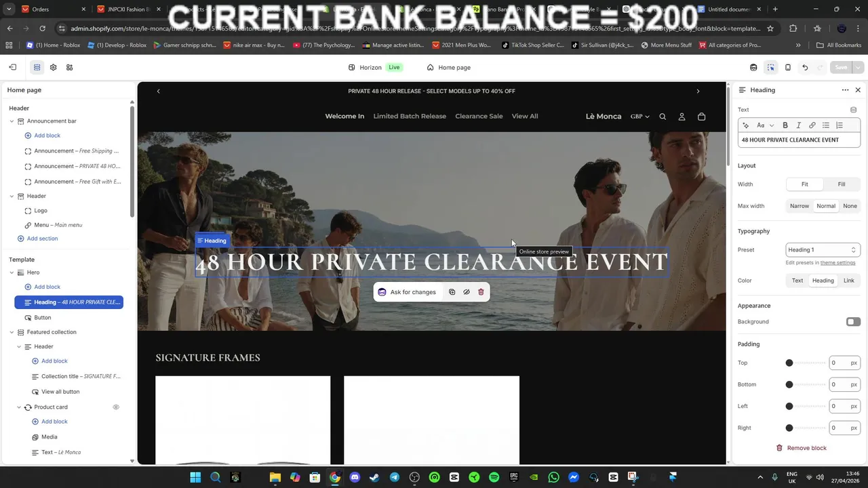Close the Heading settings panel

pos(858,90)
